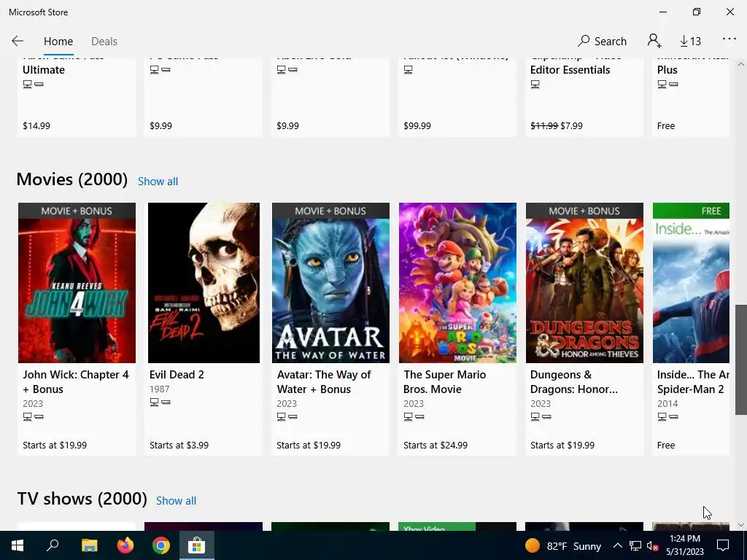
Task: Click the Evil Dead 2 title text
Action: pyautogui.click(x=177, y=375)
